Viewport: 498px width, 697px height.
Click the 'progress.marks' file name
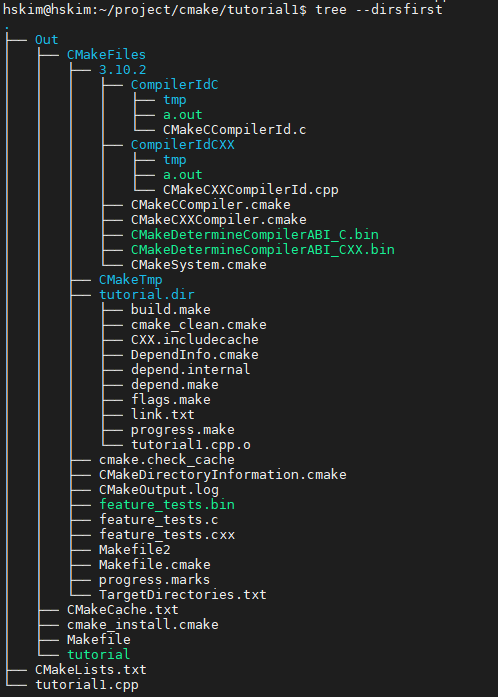154,579
